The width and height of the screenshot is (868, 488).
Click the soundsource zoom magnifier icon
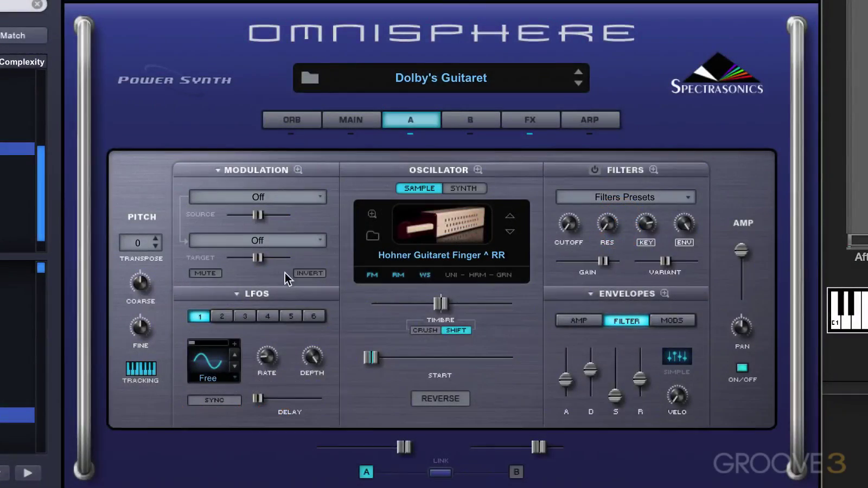tap(372, 214)
